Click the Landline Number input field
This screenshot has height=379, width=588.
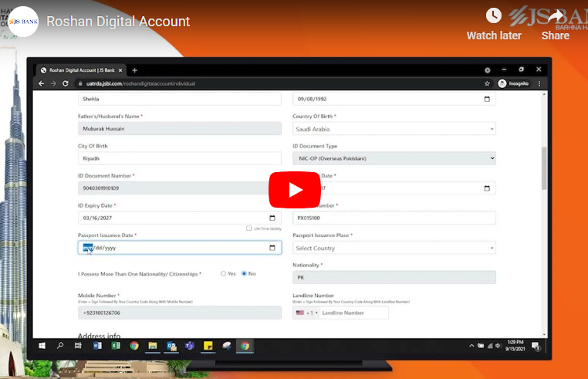(354, 313)
